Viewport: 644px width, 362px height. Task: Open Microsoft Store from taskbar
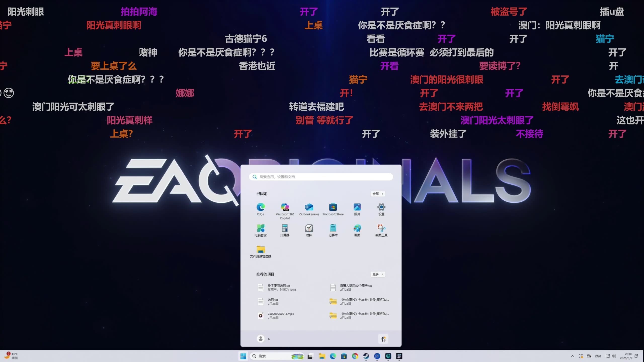(x=344, y=356)
